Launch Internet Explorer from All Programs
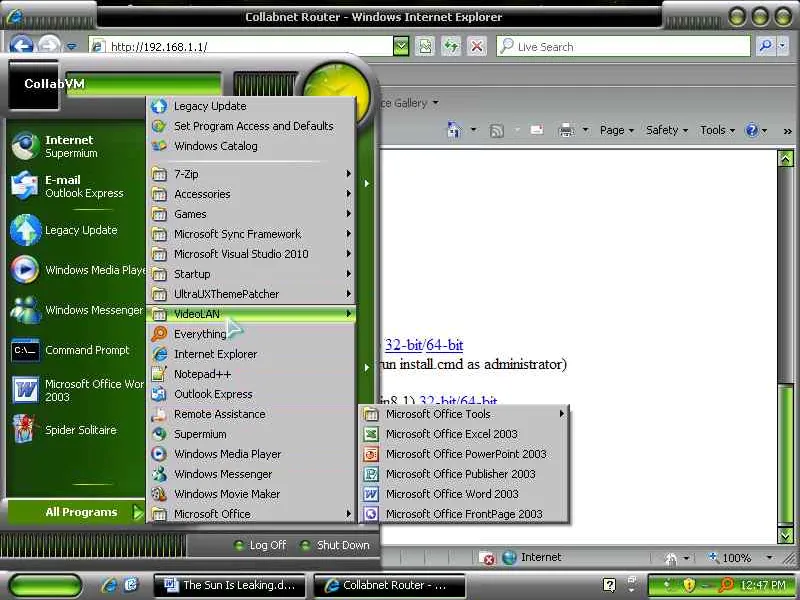Image resolution: width=800 pixels, height=600 pixels. tap(251, 354)
